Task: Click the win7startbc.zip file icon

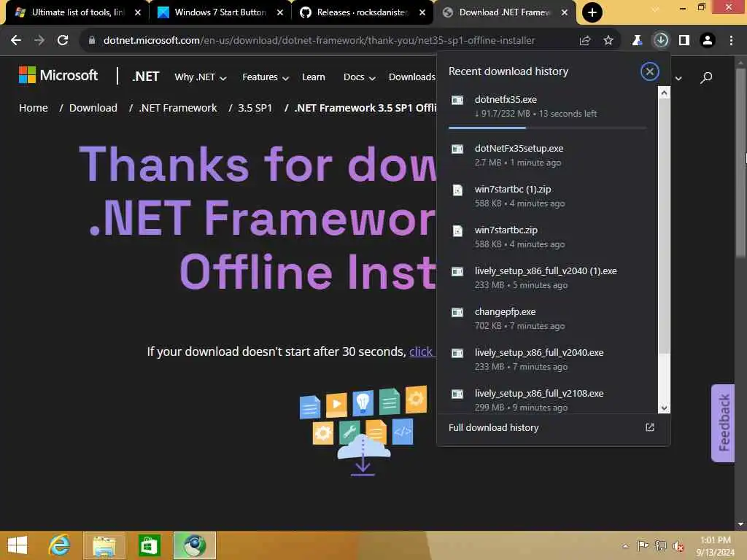Action: point(457,231)
